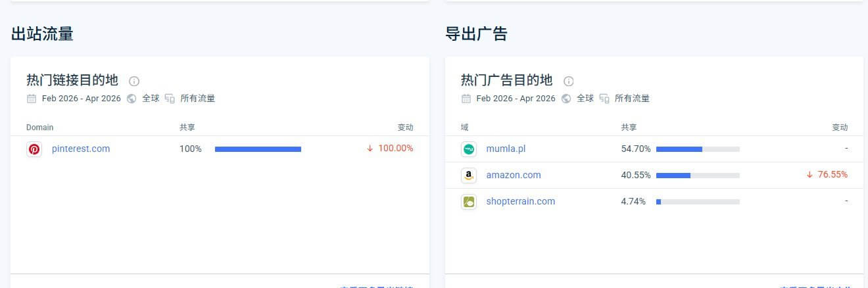Click the info icon beside 热门链接目的地
The height and width of the screenshot is (288, 868).
(x=134, y=81)
